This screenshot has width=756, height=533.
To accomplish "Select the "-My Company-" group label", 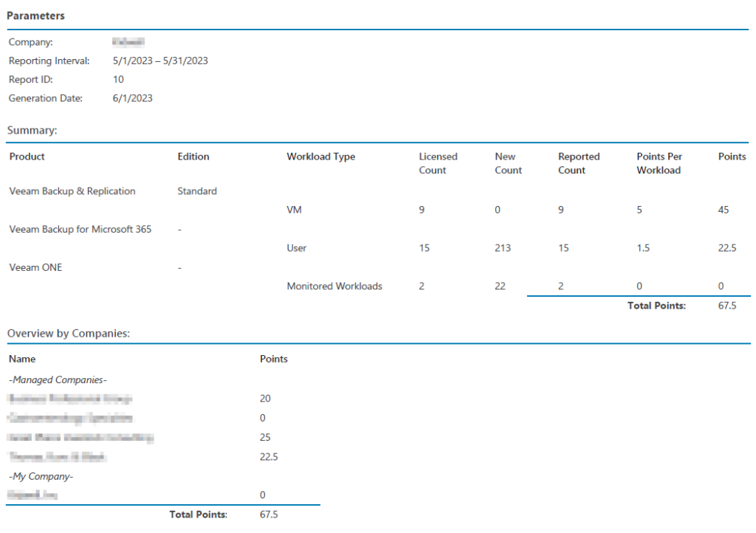I will coord(41,476).
